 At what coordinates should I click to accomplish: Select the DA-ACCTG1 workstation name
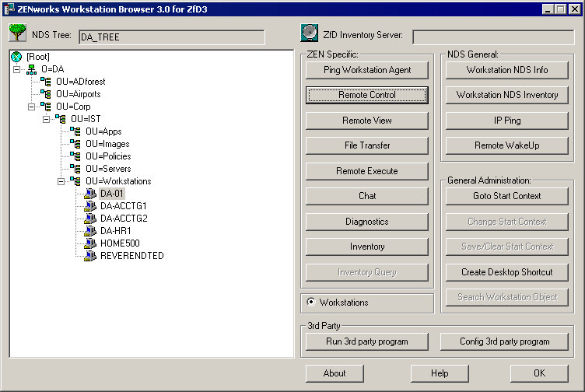(x=124, y=206)
